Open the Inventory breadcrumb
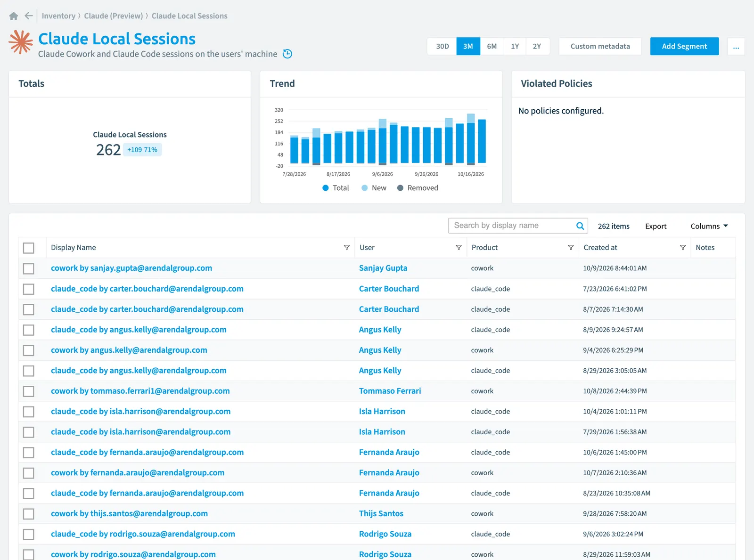The width and height of the screenshot is (754, 560). [58, 16]
